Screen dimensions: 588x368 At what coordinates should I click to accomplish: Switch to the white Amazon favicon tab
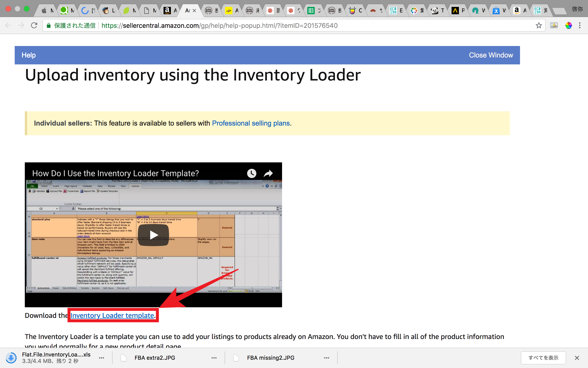[x=517, y=11]
